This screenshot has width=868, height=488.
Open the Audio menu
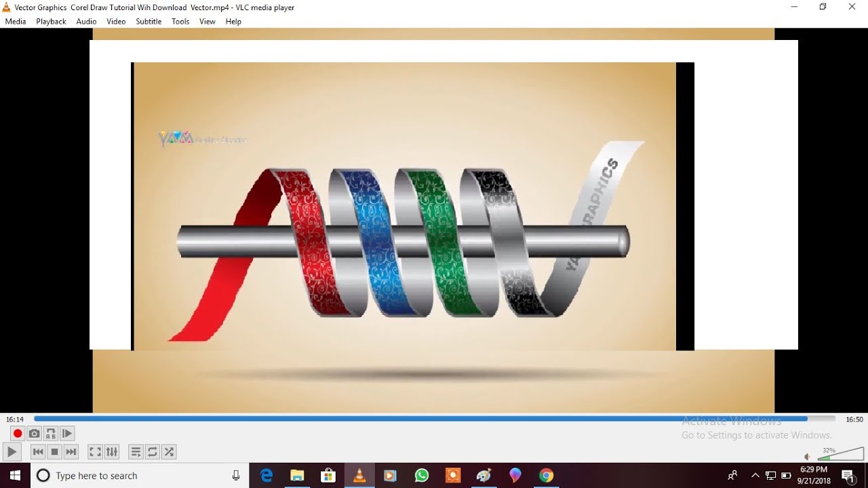coord(86,22)
